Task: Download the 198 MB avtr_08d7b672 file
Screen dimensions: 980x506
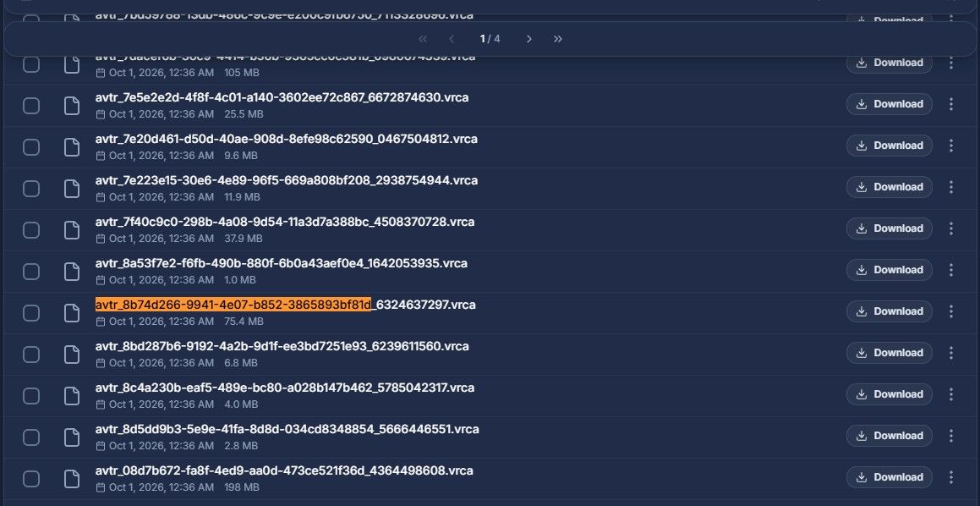Action: coord(890,477)
